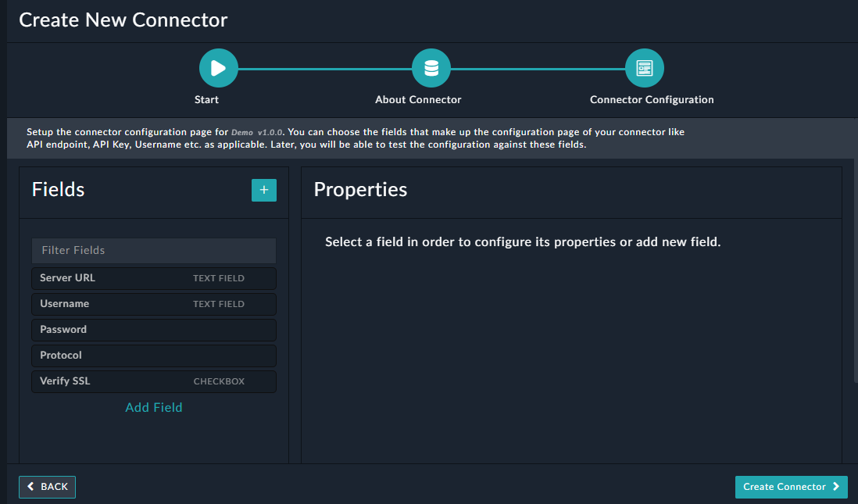Select the Password field
The height and width of the screenshot is (504, 858).
click(x=153, y=329)
